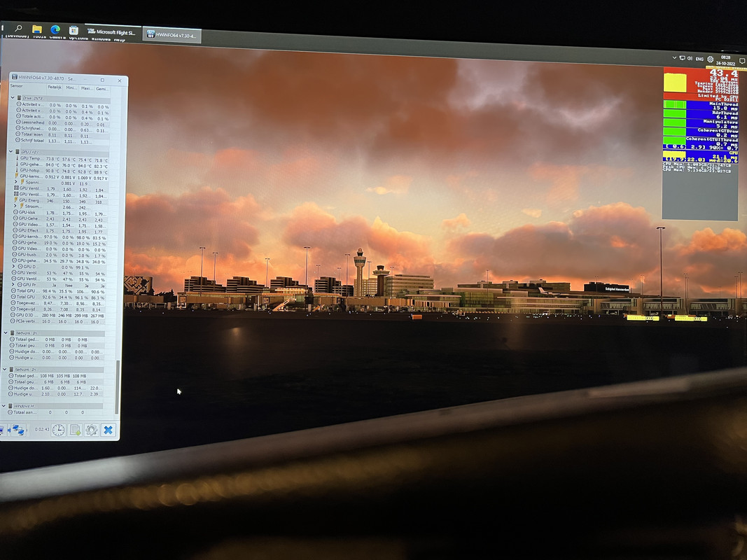Image resolution: width=747 pixels, height=560 pixels.
Task: Collapse the second Network sensor group
Action: [5, 370]
